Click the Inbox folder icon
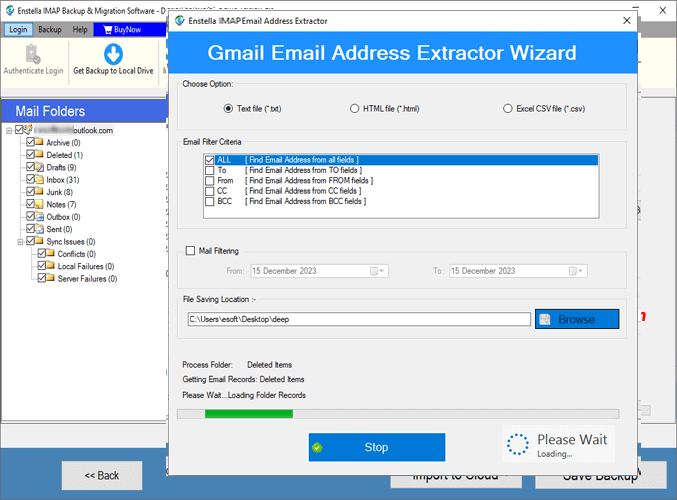This screenshot has height=500, width=677. pyautogui.click(x=39, y=179)
